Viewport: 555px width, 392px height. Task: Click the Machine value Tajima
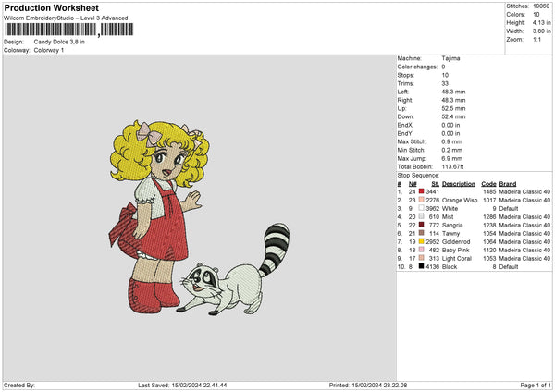450,58
